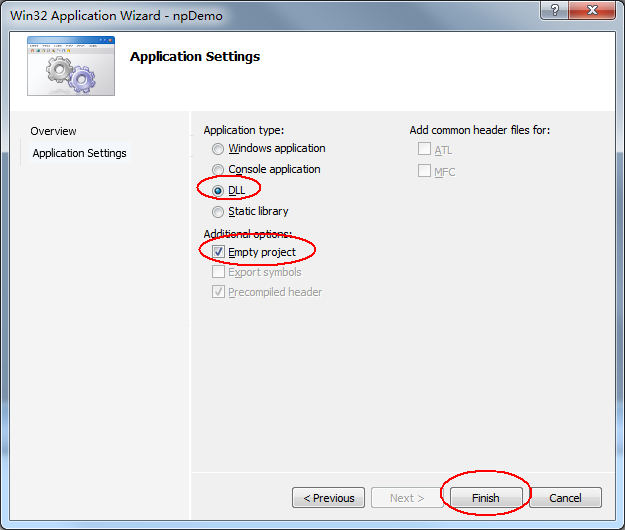Go back with the Previous button
The width and height of the screenshot is (625, 530).
(328, 497)
